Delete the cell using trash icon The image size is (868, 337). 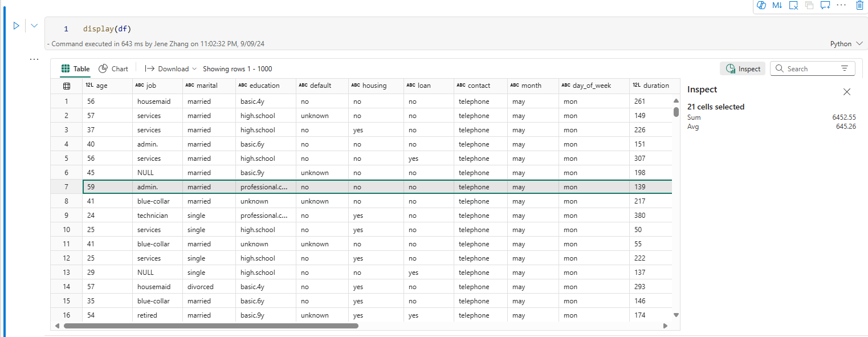pos(859,5)
